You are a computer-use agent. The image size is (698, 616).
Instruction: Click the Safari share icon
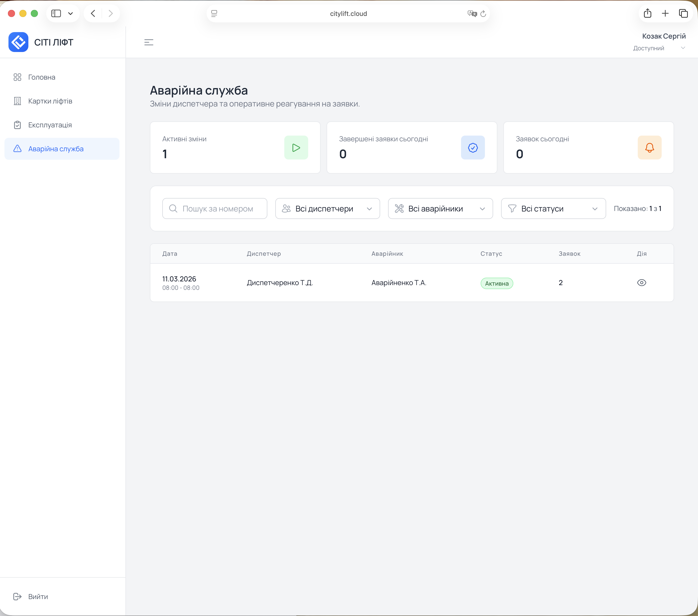(647, 14)
